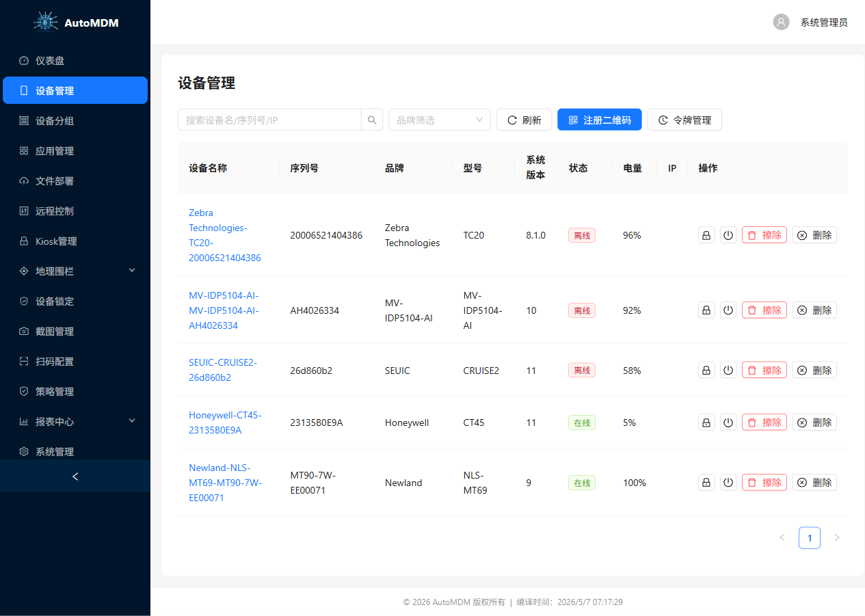Wipe the MV-IDP5104-AI device (擦除)

[x=764, y=310]
